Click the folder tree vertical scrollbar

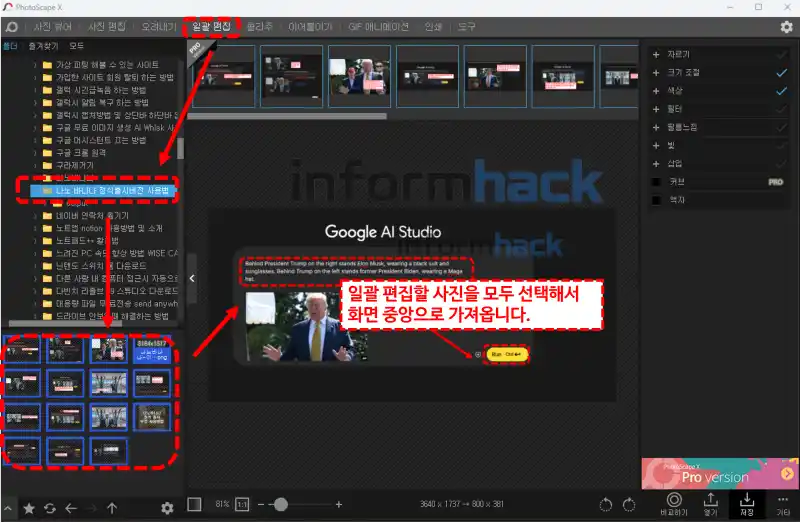[x=180, y=148]
